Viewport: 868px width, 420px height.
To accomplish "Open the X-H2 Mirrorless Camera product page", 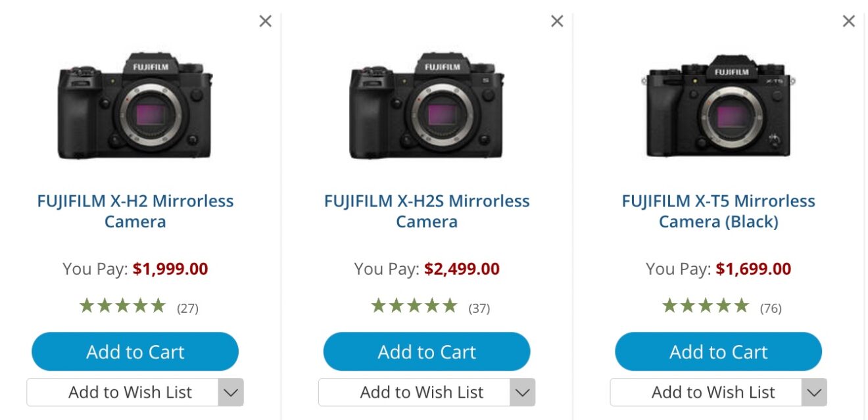I will click(x=135, y=210).
